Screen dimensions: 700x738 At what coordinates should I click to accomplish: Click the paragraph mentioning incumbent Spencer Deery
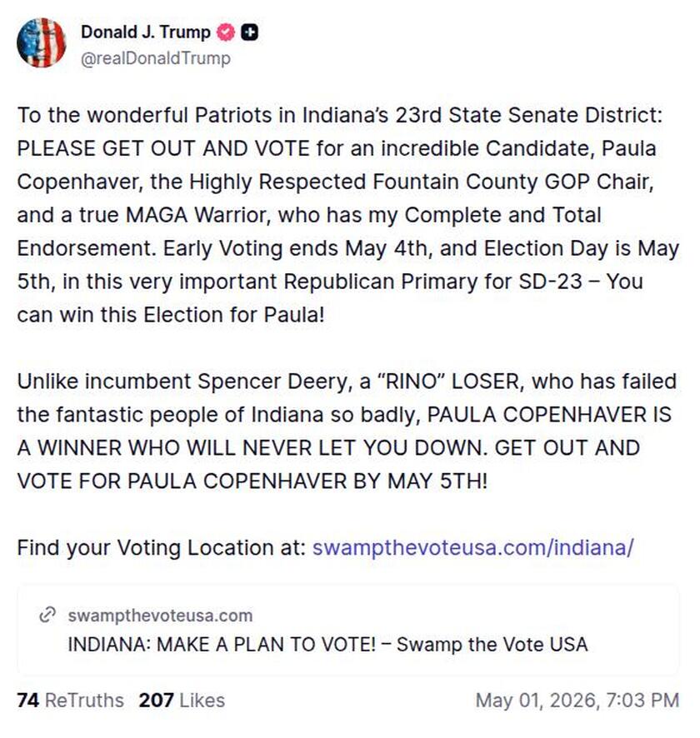pos(347,431)
